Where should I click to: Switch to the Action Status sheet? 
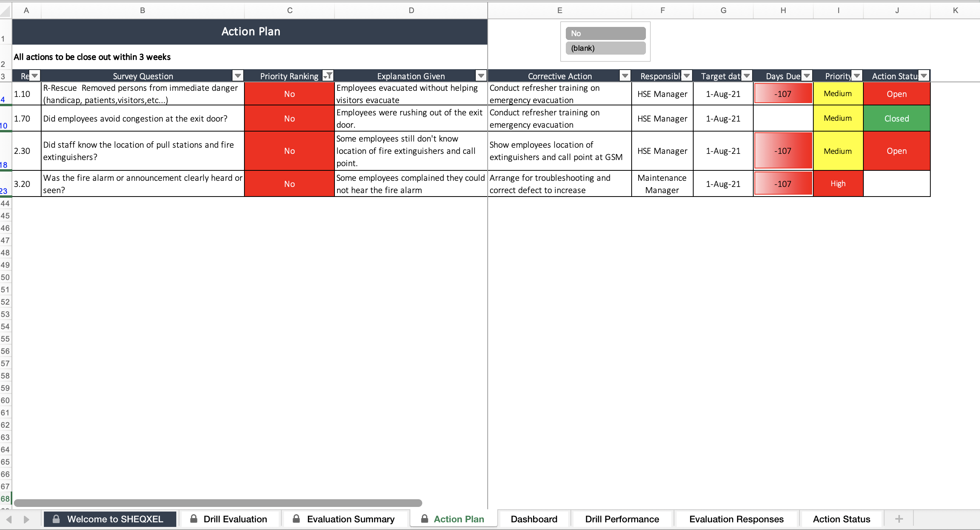coord(841,519)
